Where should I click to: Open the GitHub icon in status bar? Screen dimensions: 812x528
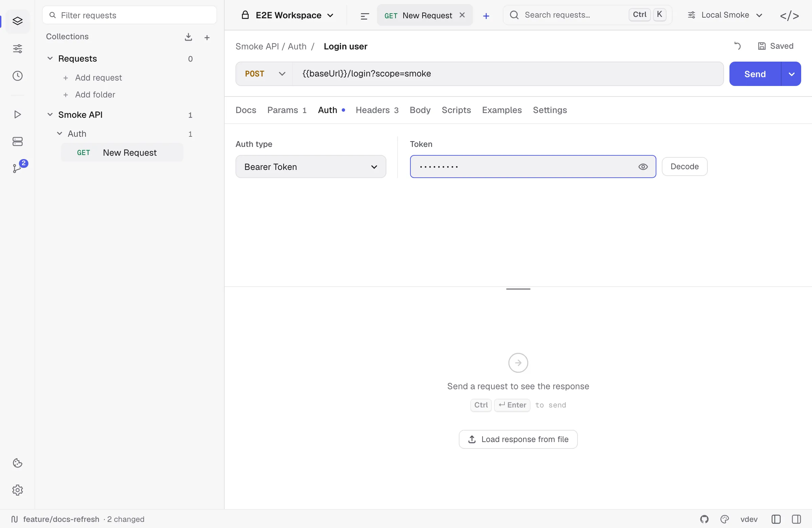point(704,519)
